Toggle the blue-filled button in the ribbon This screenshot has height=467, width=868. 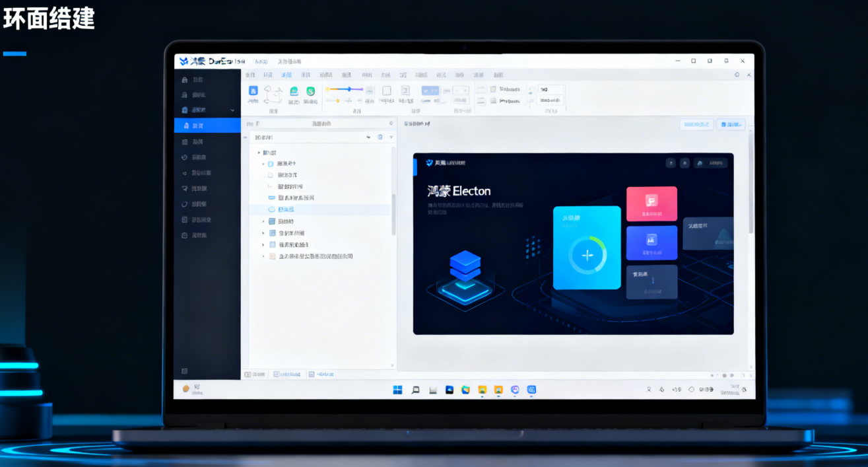pos(430,90)
